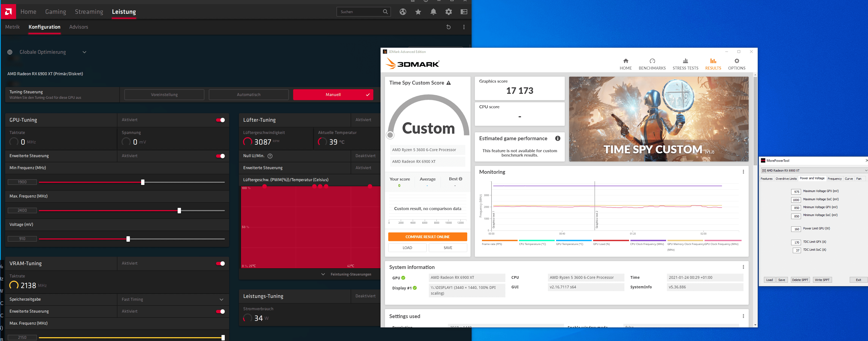Open notifications bell in AMD software
The image size is (868, 341).
click(x=433, y=12)
